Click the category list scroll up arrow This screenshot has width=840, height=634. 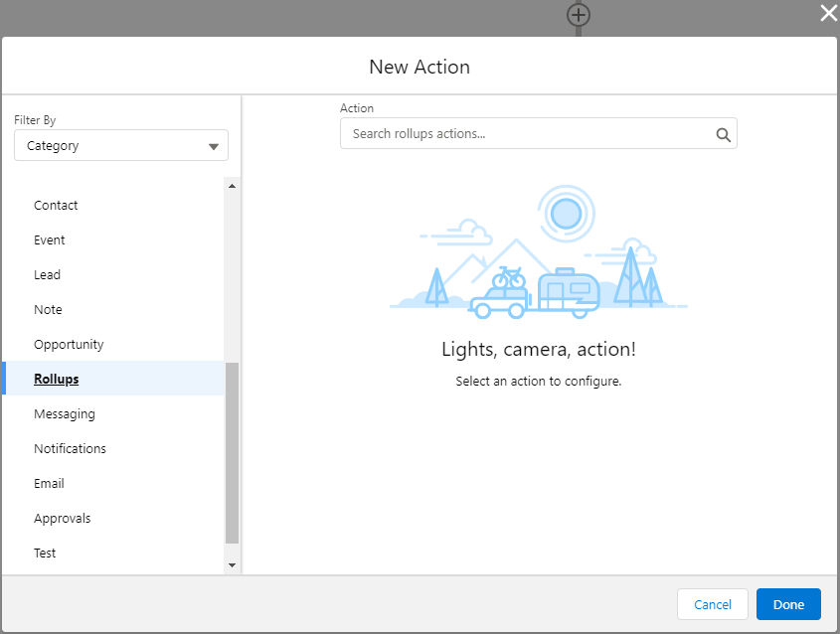point(232,187)
